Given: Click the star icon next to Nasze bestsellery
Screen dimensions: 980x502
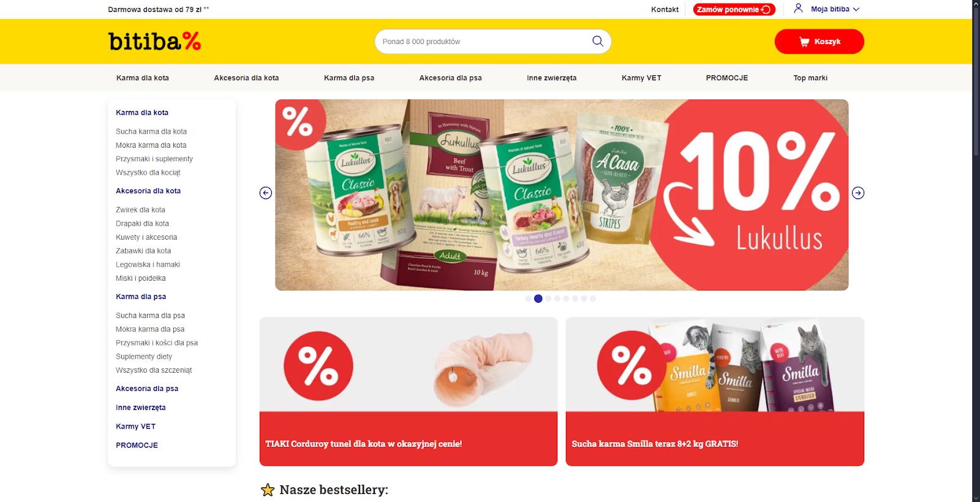Looking at the screenshot, I should tap(268, 490).
